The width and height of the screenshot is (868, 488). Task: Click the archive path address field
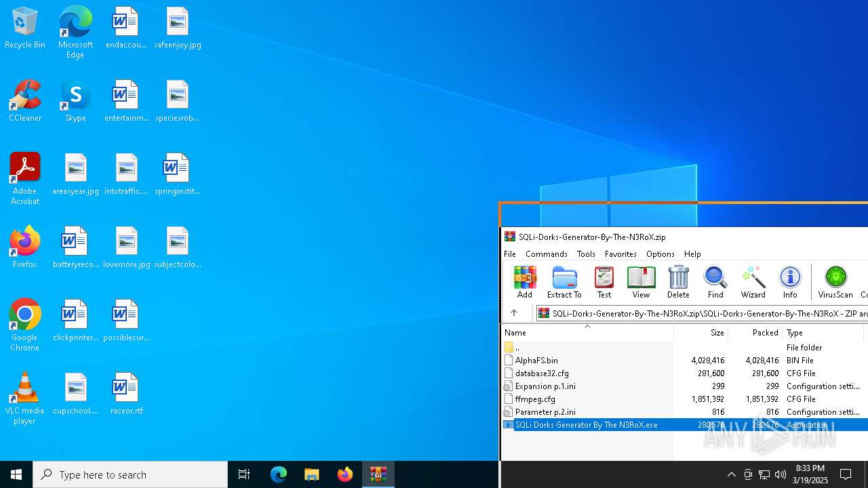[x=702, y=313]
